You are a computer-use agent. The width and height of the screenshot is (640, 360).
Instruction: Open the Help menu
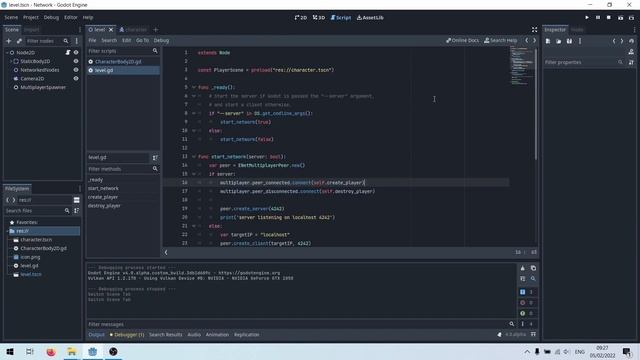pos(88,18)
